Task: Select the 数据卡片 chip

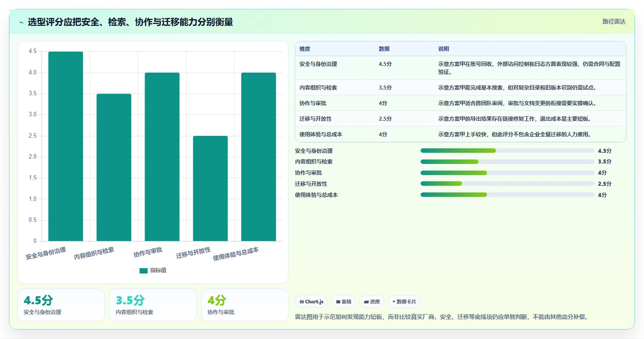Action: pyautogui.click(x=404, y=302)
